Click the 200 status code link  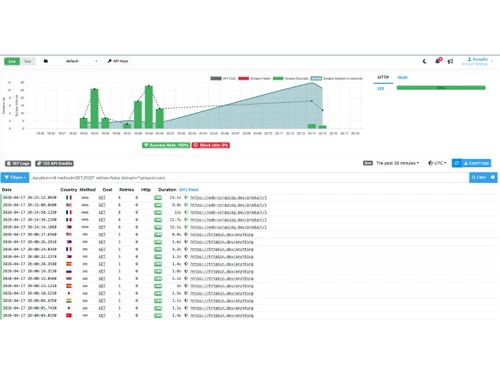pos(380,88)
